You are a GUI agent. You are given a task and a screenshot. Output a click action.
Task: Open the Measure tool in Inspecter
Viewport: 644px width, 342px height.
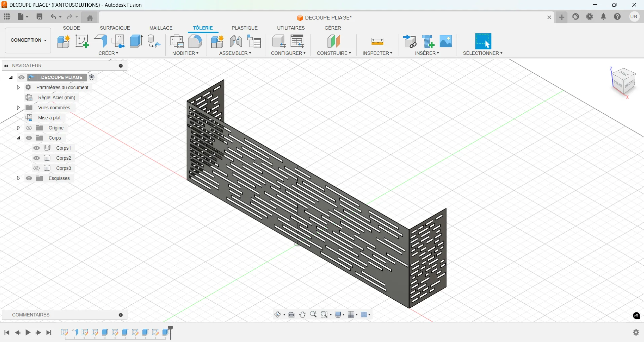377,41
